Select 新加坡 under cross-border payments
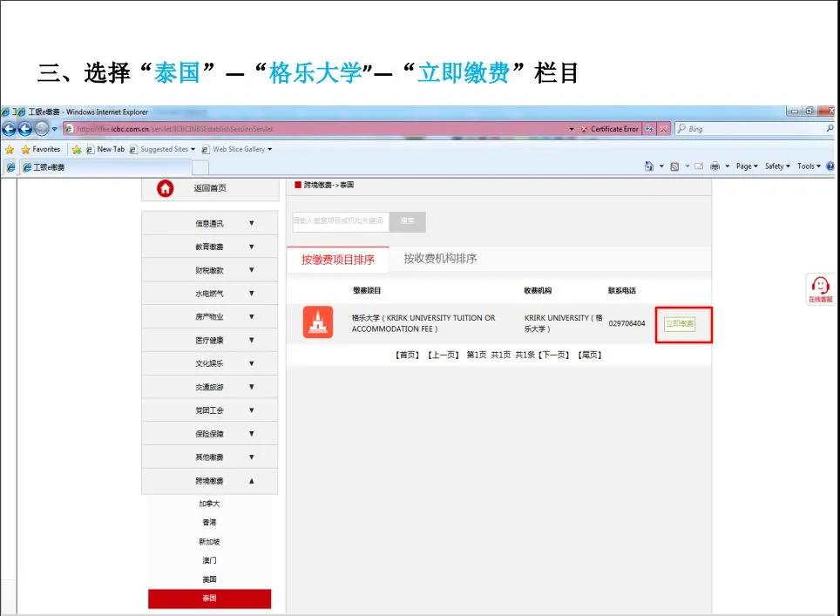Screen dimensions: 840x616 tap(209, 542)
